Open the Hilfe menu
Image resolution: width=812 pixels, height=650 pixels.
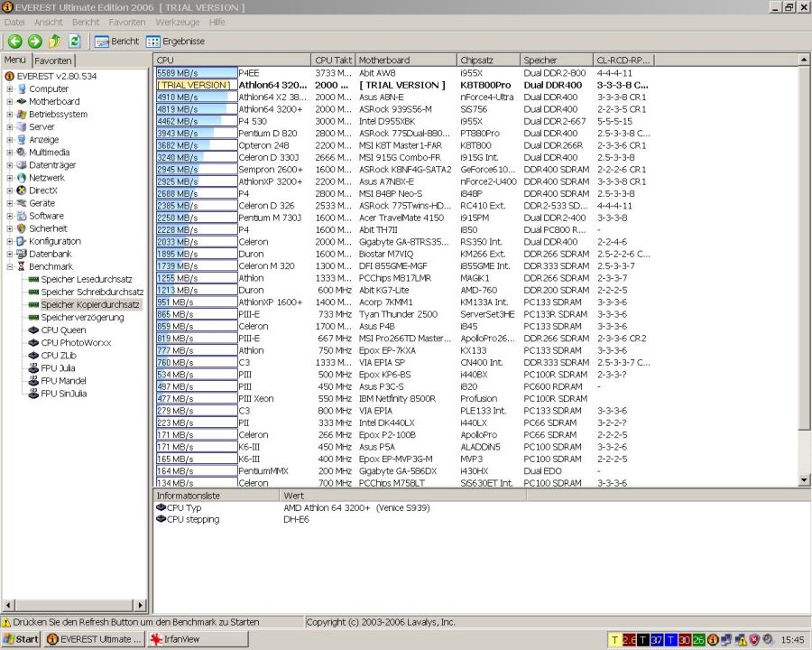[x=217, y=22]
